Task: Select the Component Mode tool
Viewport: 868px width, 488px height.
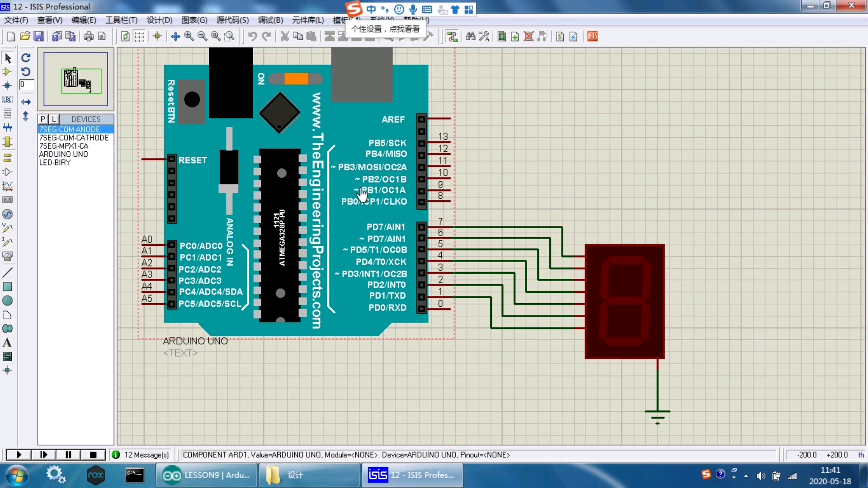Action: [7, 71]
